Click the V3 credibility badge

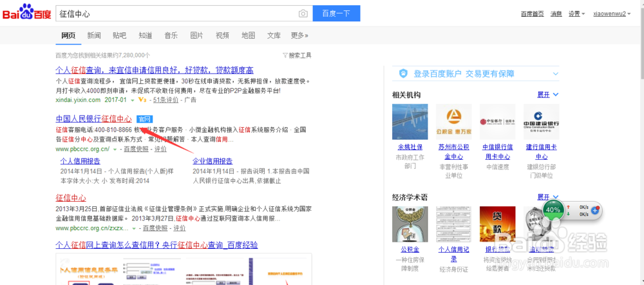142,100
